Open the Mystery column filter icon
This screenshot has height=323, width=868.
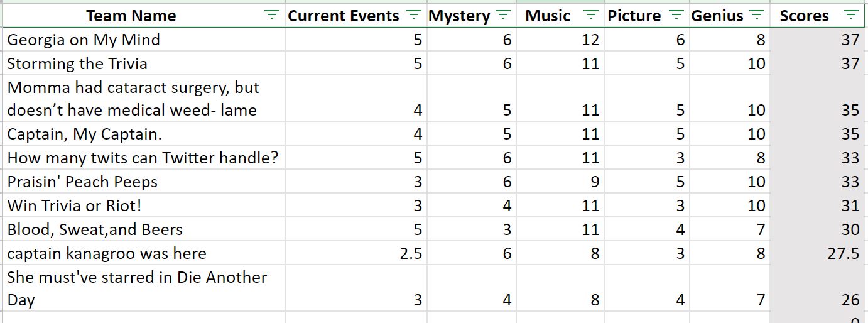(x=503, y=16)
